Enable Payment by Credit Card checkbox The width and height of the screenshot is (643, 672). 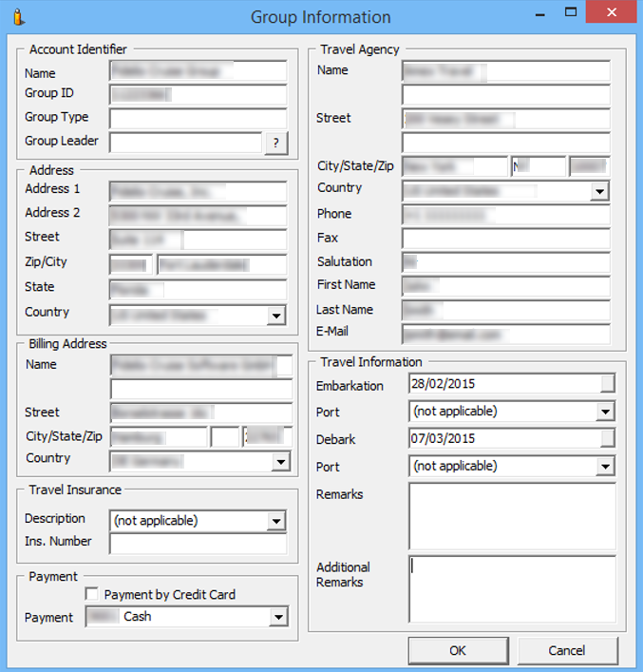click(x=91, y=594)
